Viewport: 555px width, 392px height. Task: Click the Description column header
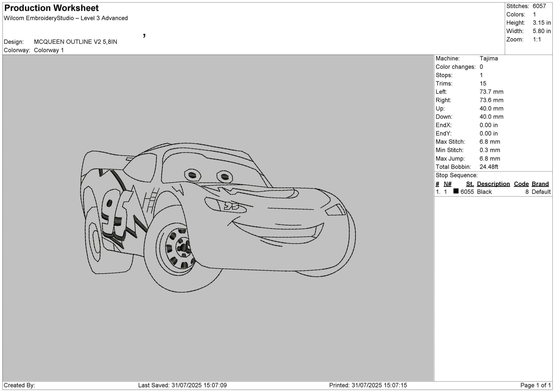pos(493,184)
